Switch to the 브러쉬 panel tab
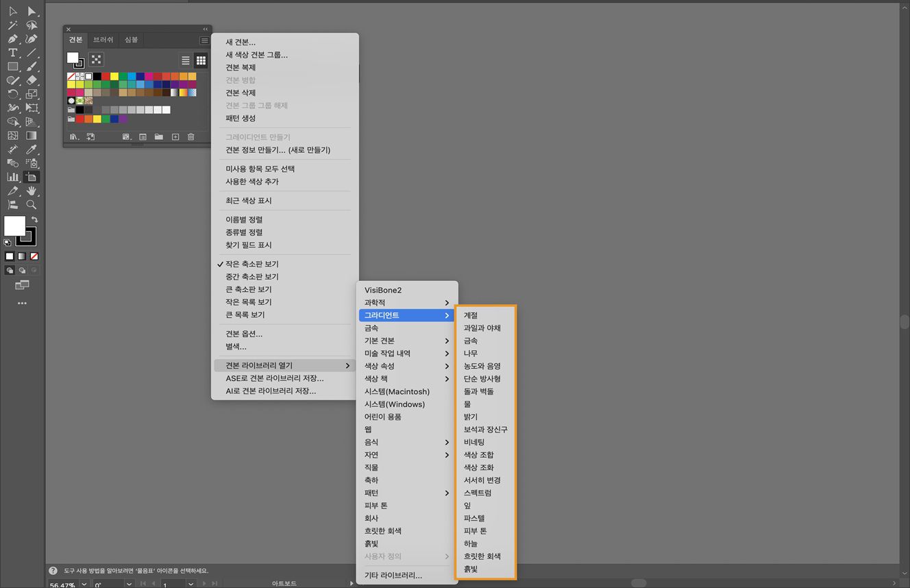Screen dimensions: 910x588 pos(103,40)
